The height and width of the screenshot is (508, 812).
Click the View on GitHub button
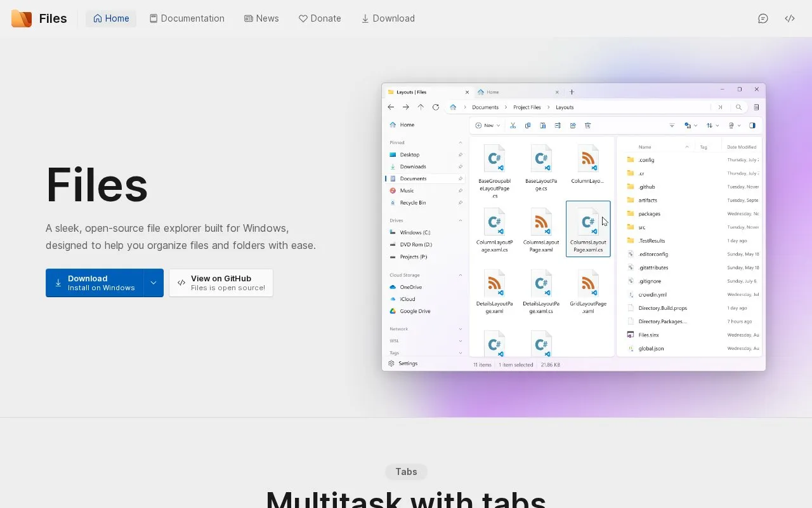221,283
